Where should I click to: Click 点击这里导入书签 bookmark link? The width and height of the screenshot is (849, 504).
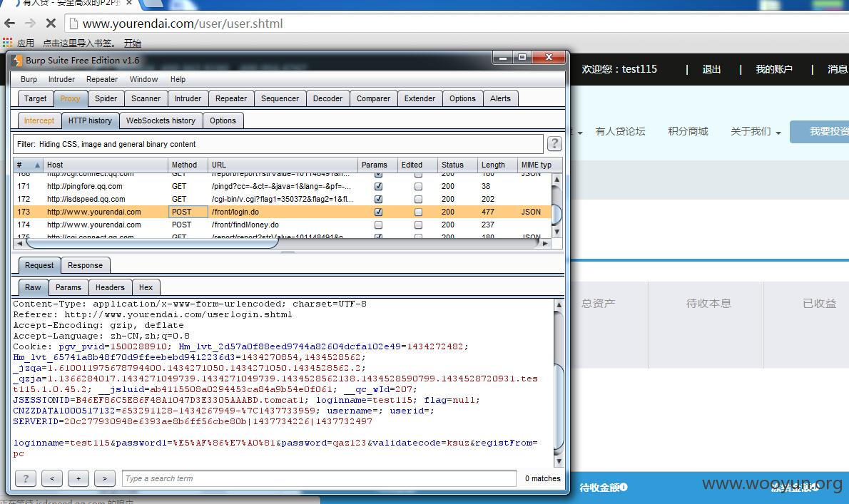click(79, 43)
